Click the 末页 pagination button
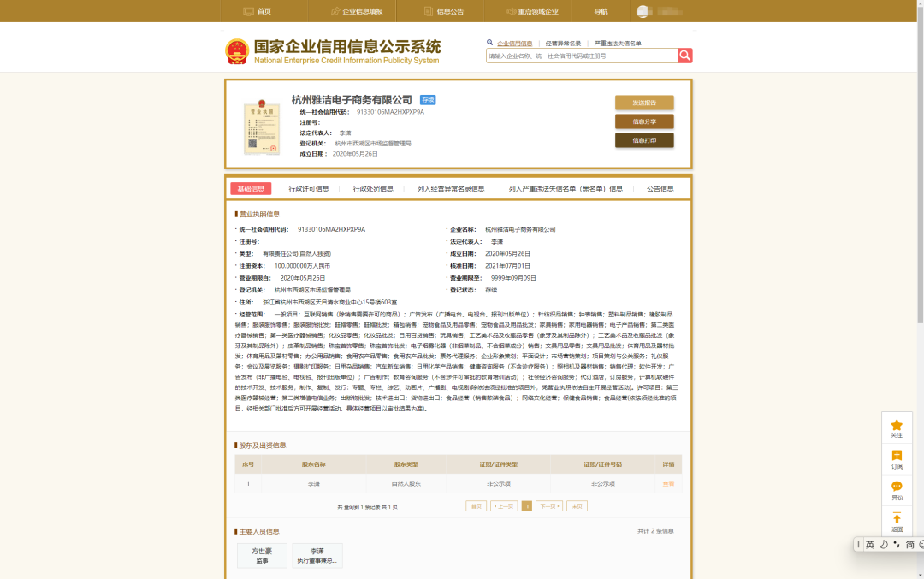This screenshot has height=579, width=924. click(x=577, y=506)
